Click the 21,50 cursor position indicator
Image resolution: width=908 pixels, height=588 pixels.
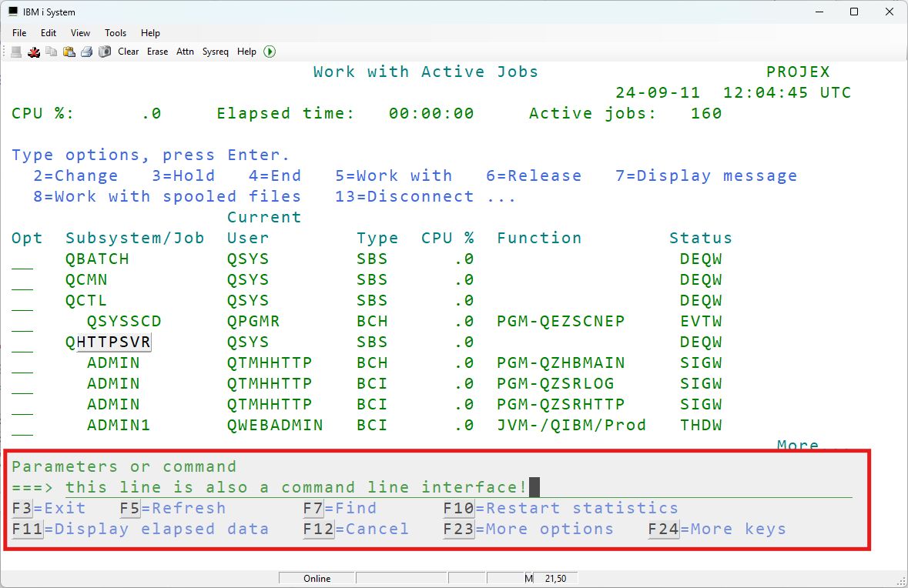555,578
